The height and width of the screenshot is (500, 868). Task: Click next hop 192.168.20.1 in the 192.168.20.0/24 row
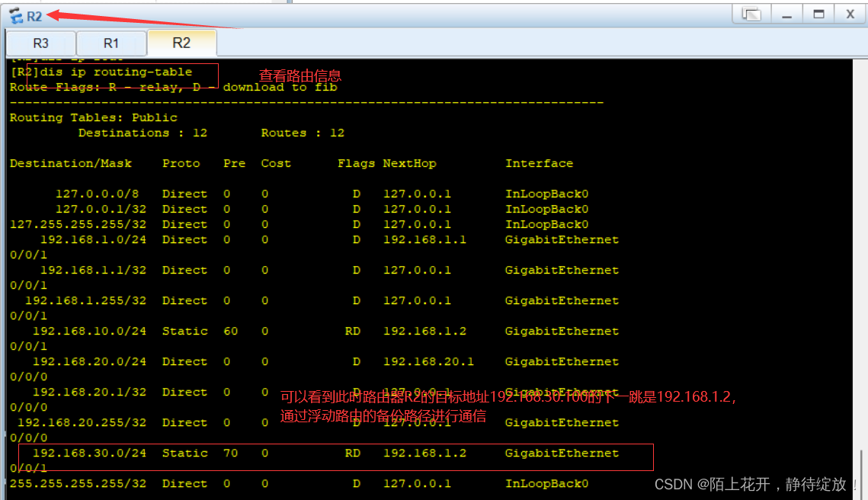point(428,361)
